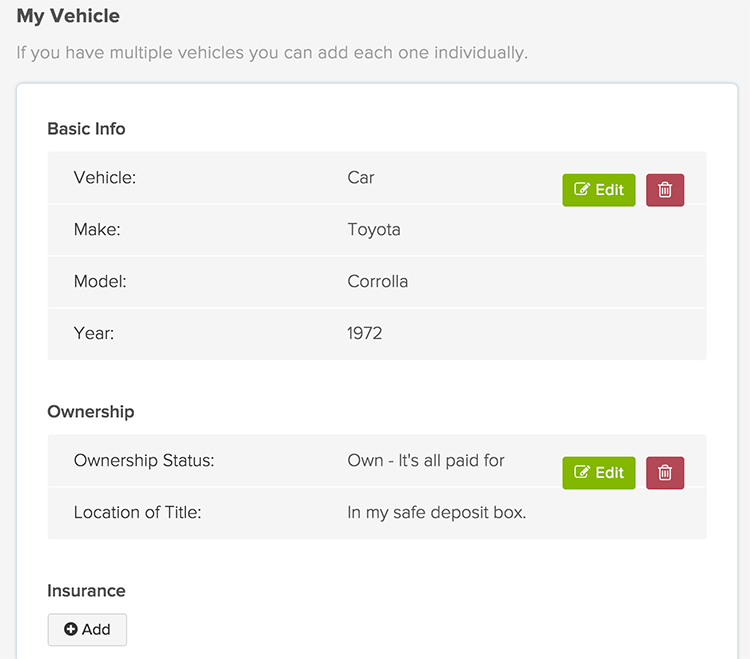This screenshot has height=659, width=750.
Task: Add an Insurance entry
Action: 87,630
